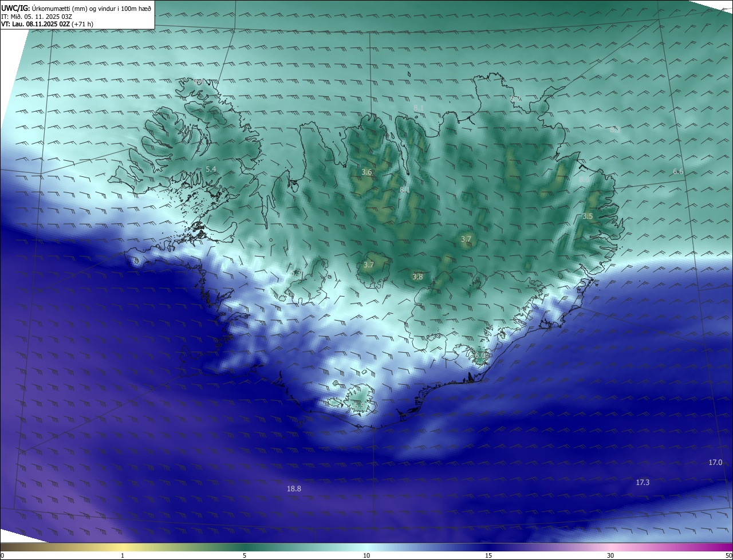Click the 5 label on the color scale
Image resolution: width=733 pixels, height=560 pixels.
(245, 555)
